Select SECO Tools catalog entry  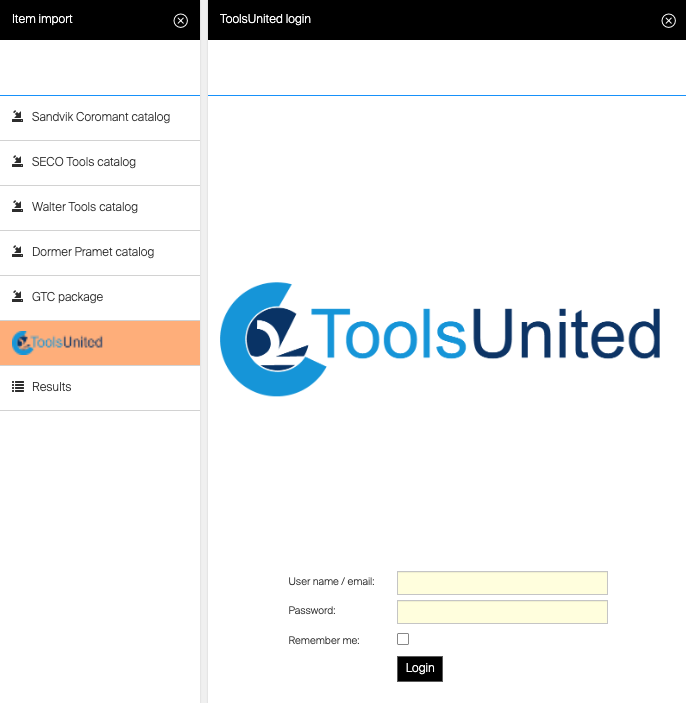point(84,162)
